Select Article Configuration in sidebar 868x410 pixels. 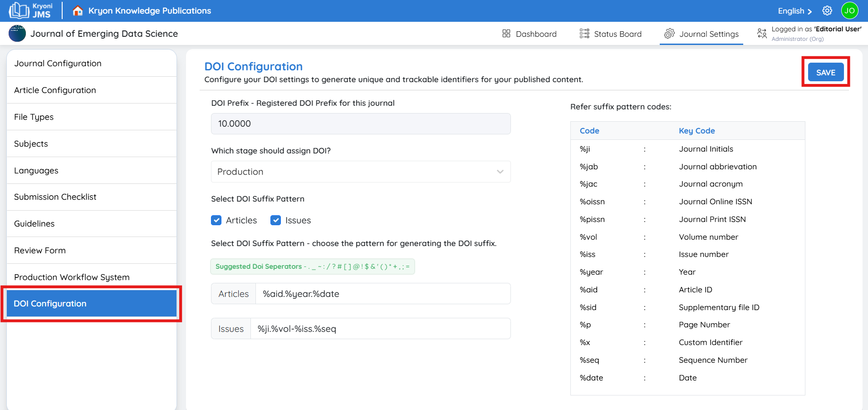pyautogui.click(x=55, y=90)
